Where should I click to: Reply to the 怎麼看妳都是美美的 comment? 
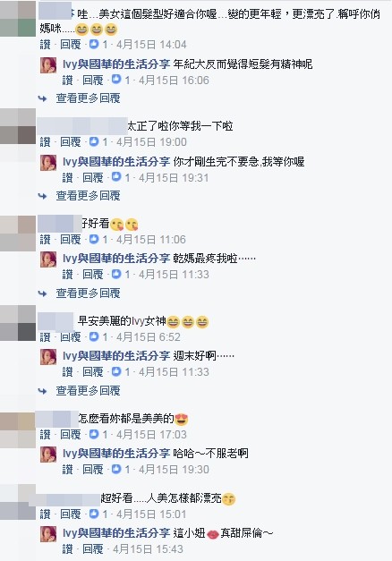(x=71, y=435)
